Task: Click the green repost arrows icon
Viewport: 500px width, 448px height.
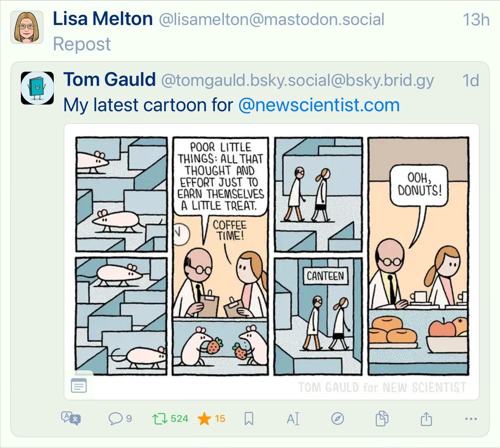Action: click(160, 419)
